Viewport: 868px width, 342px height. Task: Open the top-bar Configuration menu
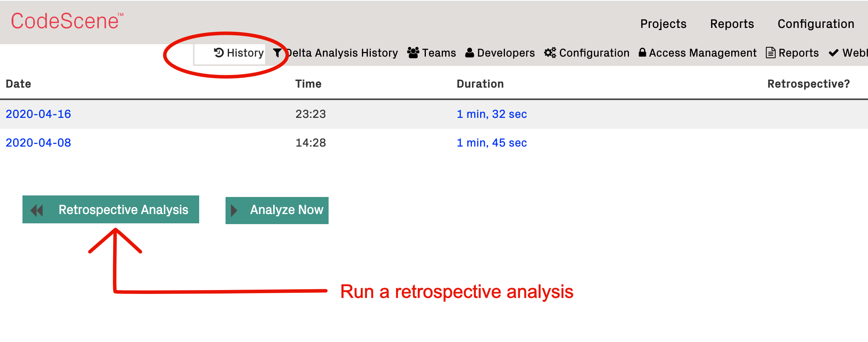point(816,24)
